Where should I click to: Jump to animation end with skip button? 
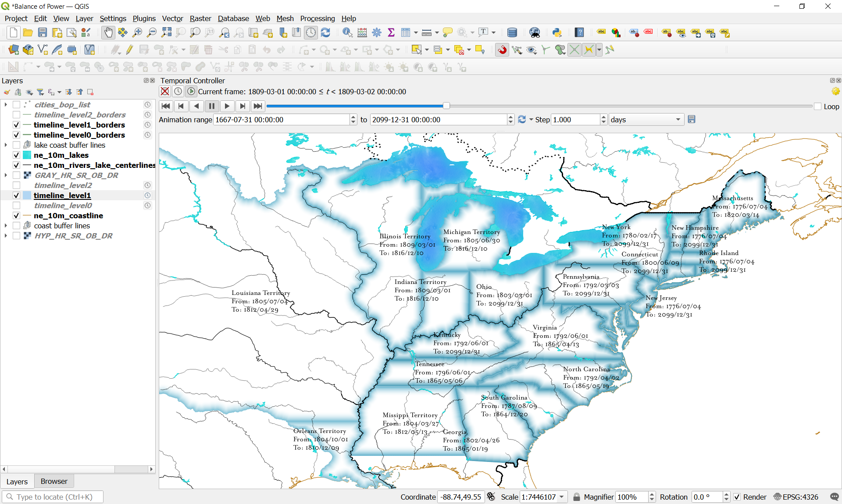tap(257, 106)
